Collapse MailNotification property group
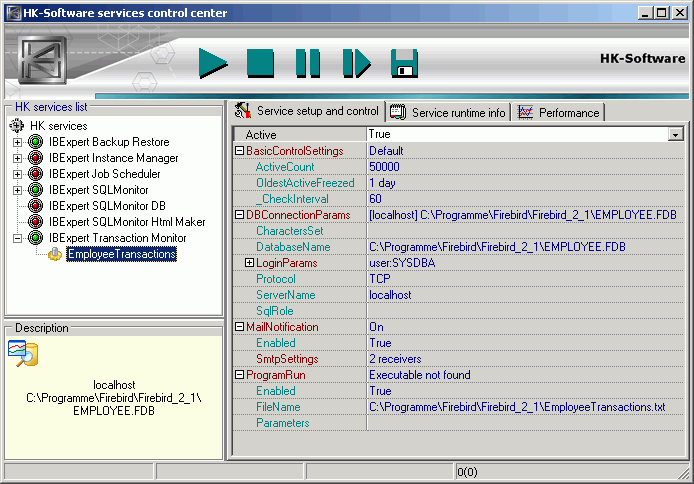The width and height of the screenshot is (694, 484). pos(239,327)
